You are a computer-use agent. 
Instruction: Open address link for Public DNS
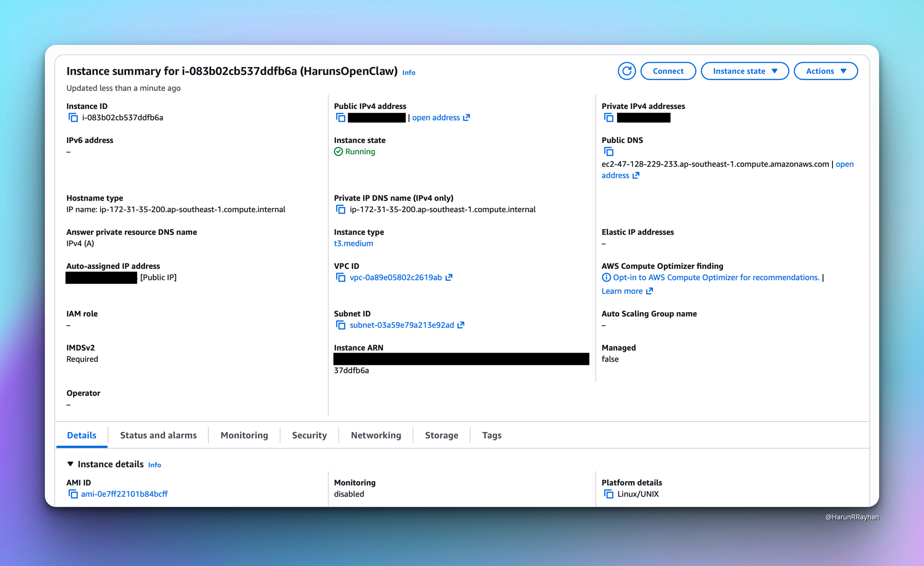[728, 170]
